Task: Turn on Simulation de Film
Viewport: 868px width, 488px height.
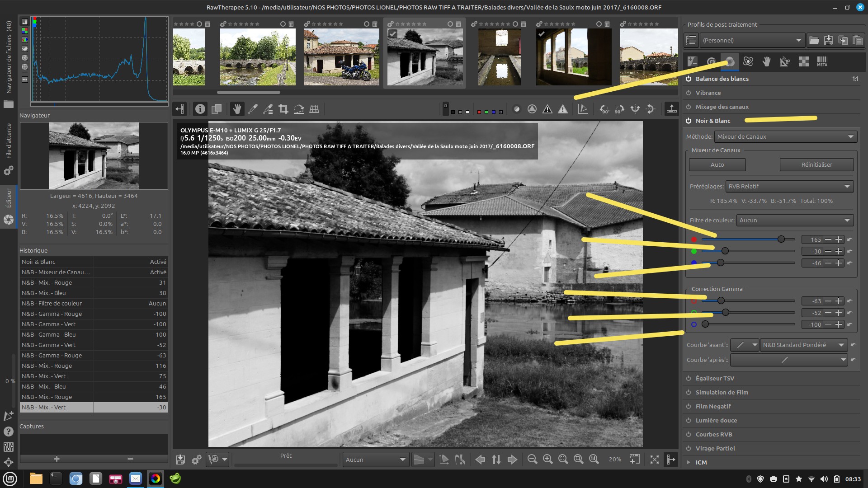Action: (x=689, y=392)
